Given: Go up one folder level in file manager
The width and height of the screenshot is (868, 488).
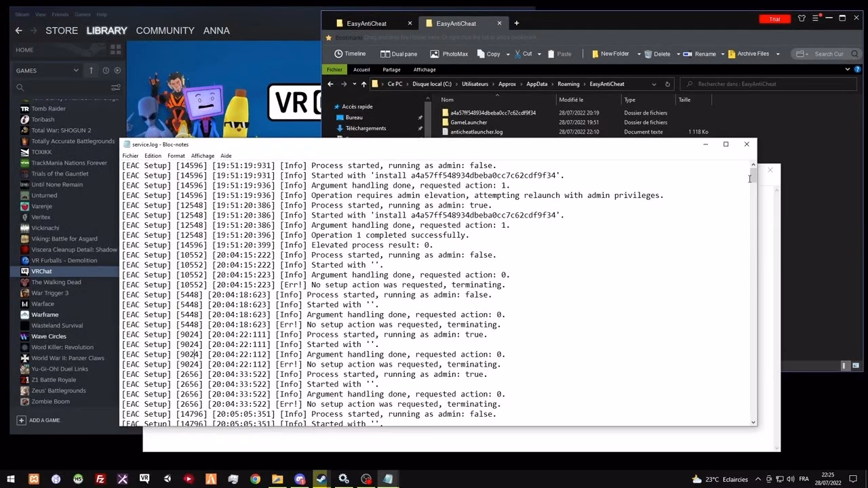Looking at the screenshot, I should 363,84.
